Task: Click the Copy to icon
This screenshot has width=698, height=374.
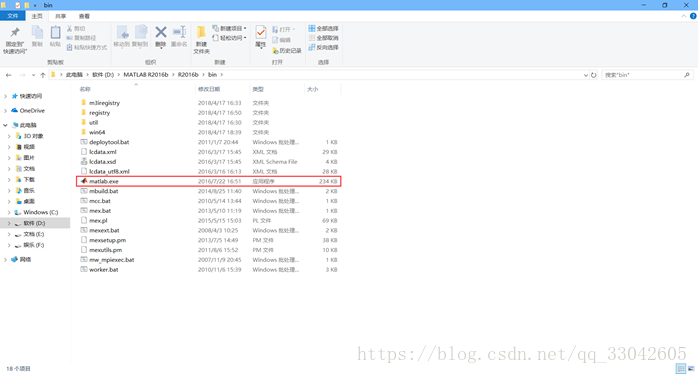Action: pyautogui.click(x=140, y=33)
